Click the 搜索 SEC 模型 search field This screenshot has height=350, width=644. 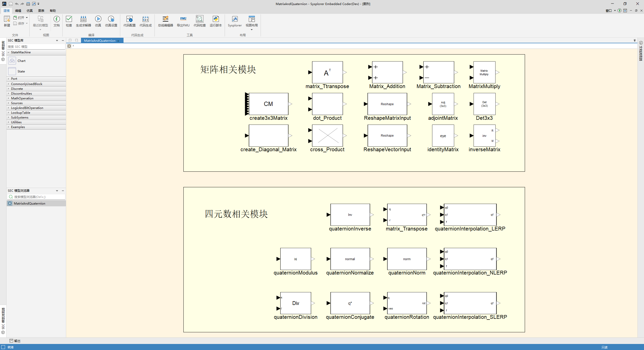[35, 47]
